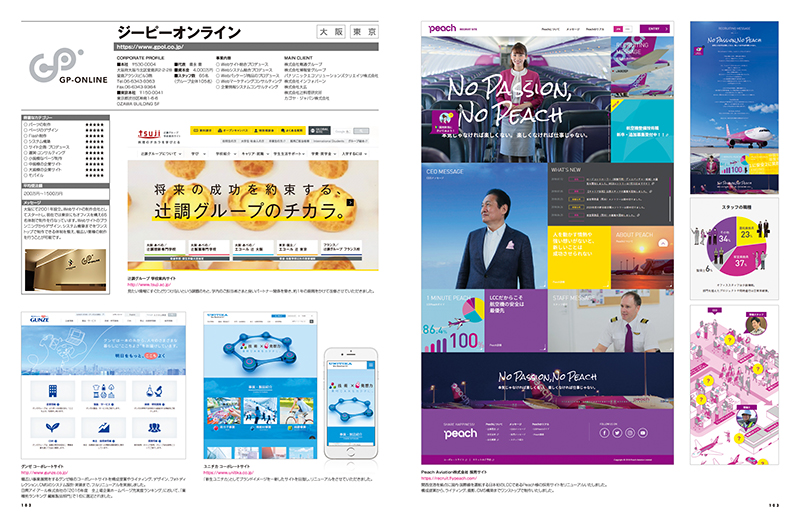Click the search input field on tsuji site
Image resolution: width=800 pixels, height=528 pixels.
343,131
